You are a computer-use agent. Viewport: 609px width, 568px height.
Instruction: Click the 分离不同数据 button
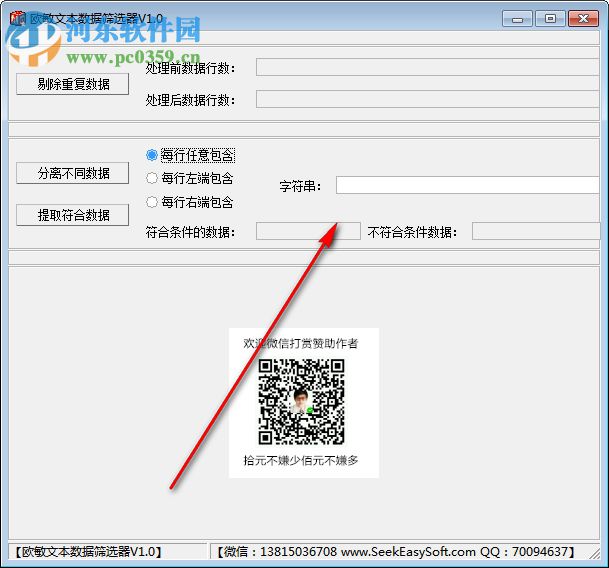point(73,173)
